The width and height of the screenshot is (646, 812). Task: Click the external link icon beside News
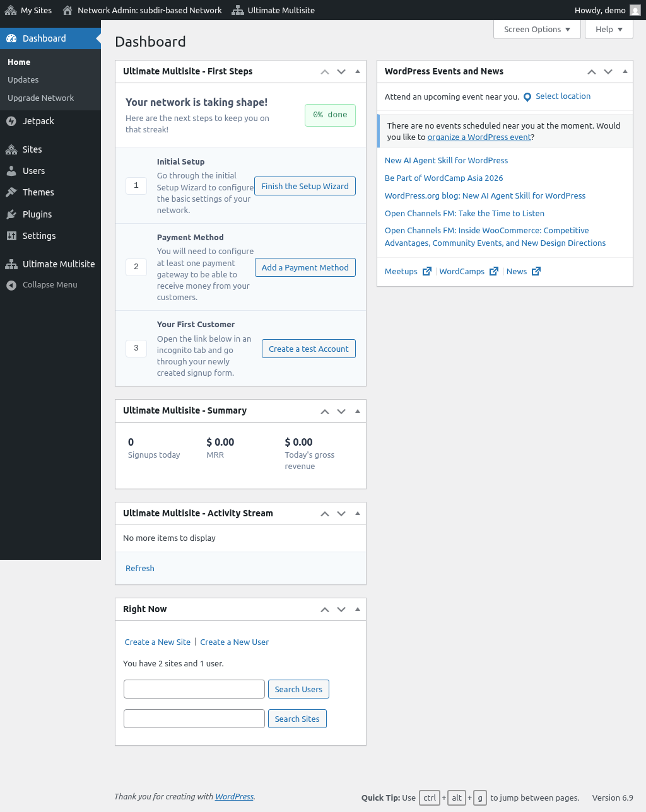536,271
